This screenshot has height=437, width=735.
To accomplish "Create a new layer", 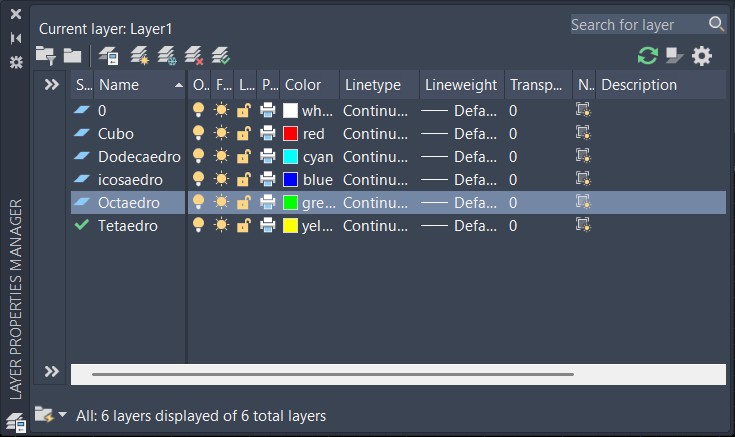I will click(141, 56).
